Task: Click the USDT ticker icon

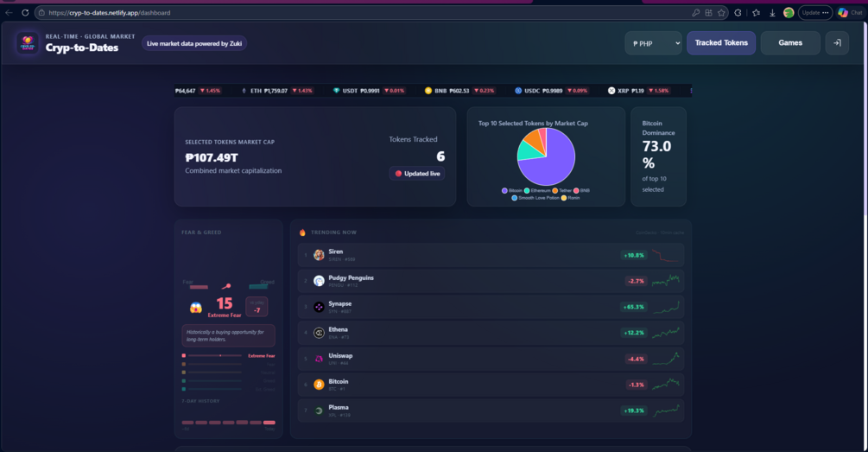Action: (336, 90)
